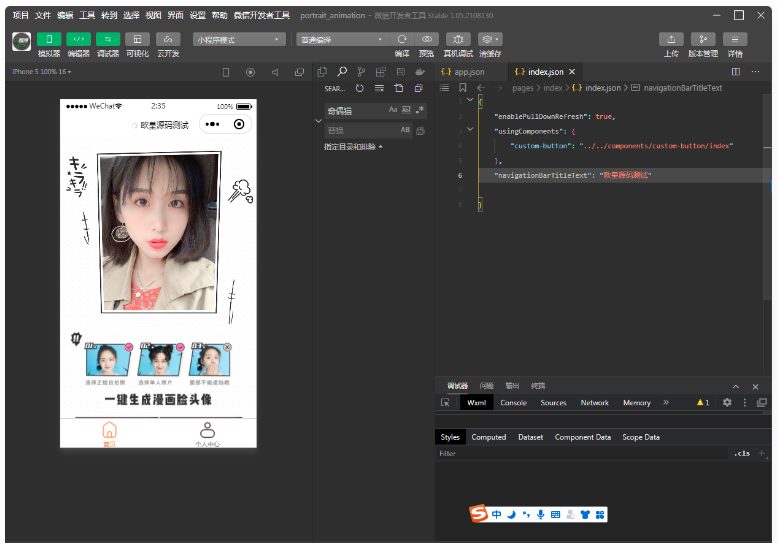
Task: Open the 小程序模式 mode dropdown
Action: (x=239, y=39)
